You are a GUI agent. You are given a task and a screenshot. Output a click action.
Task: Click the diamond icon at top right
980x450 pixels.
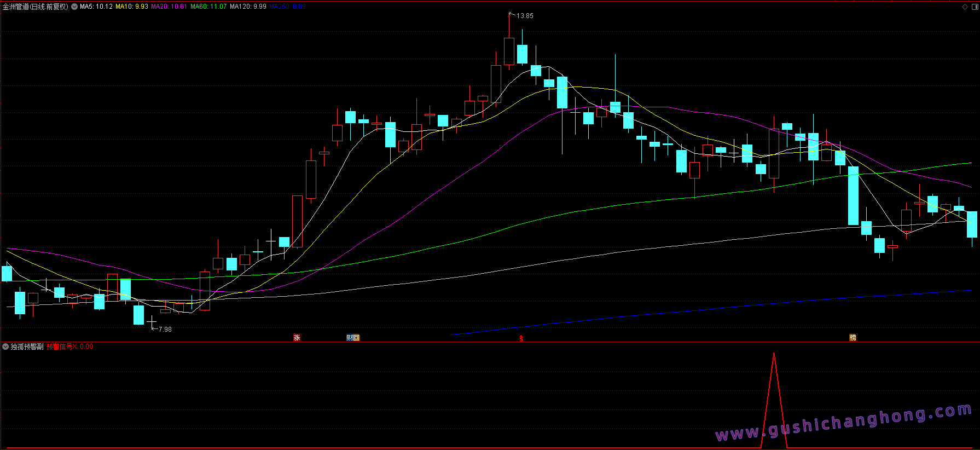tap(965, 7)
